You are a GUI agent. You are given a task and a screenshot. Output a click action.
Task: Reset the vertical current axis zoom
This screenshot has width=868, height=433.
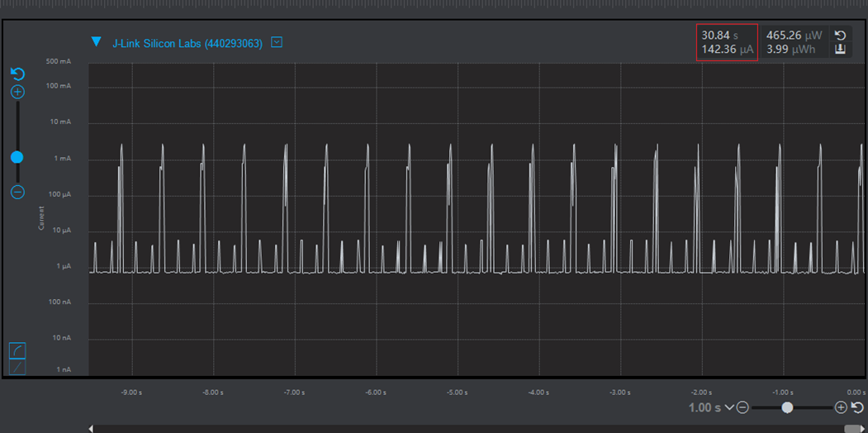pos(17,74)
